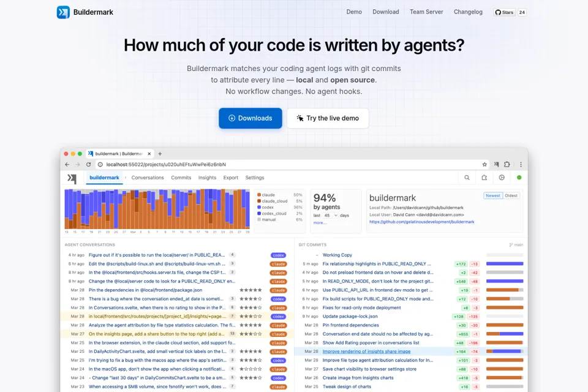Click the browser forward arrow
The image size is (588, 392).
[x=78, y=164]
